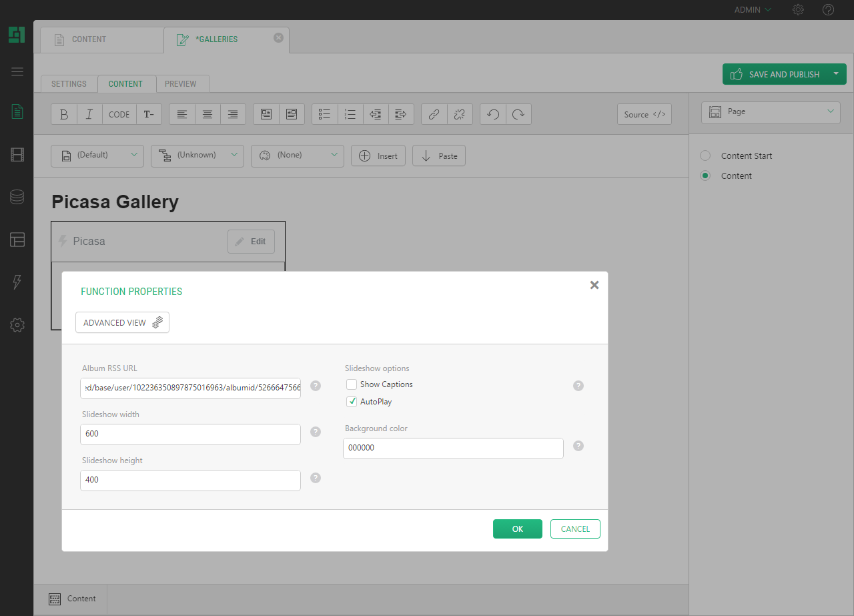This screenshot has width=854, height=616.
Task: Select the Content Start radio button
Action: (x=705, y=156)
